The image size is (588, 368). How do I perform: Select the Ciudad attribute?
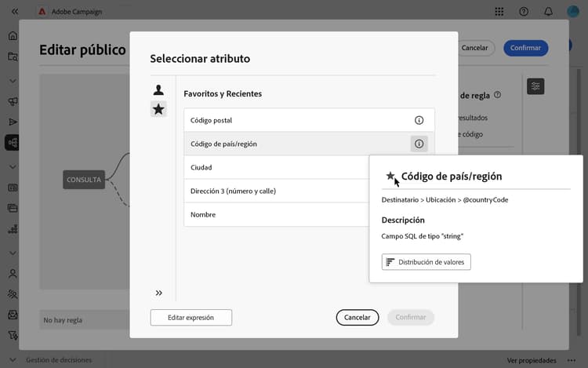pos(277,167)
